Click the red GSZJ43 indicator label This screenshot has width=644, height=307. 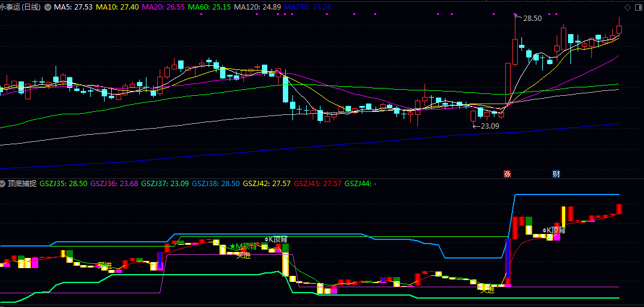(x=317, y=183)
